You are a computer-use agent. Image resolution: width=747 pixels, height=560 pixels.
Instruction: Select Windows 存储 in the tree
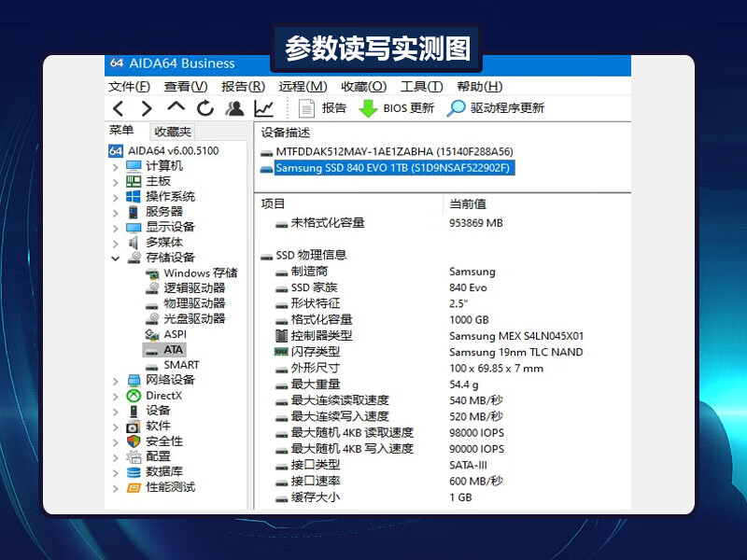coord(201,273)
